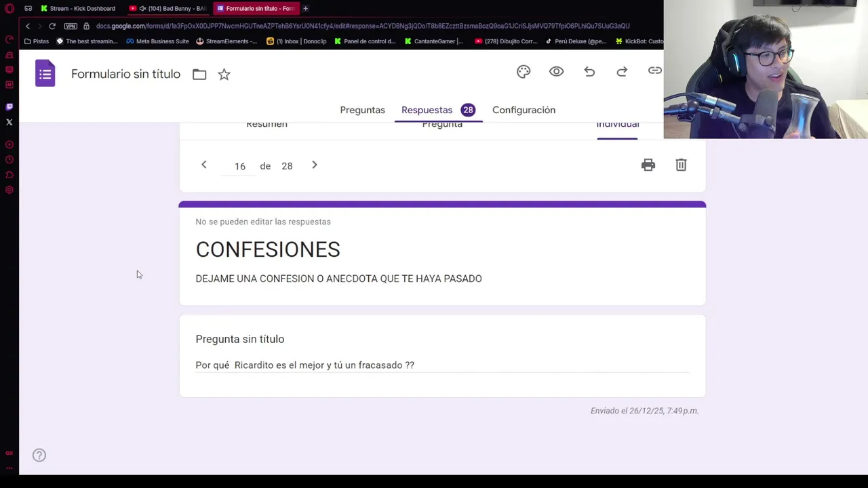This screenshot has width=868, height=488.
Task: Click the Pregunta sin título label
Action: [x=240, y=339]
